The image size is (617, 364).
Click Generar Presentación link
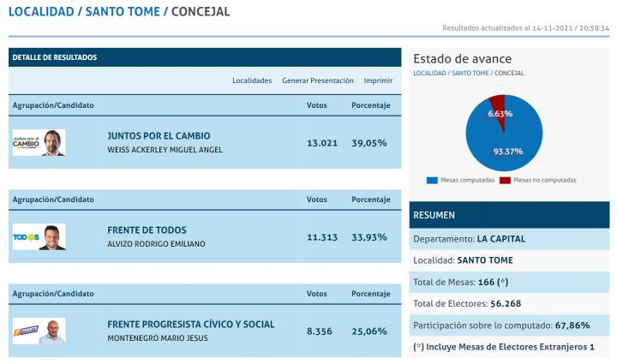click(318, 81)
